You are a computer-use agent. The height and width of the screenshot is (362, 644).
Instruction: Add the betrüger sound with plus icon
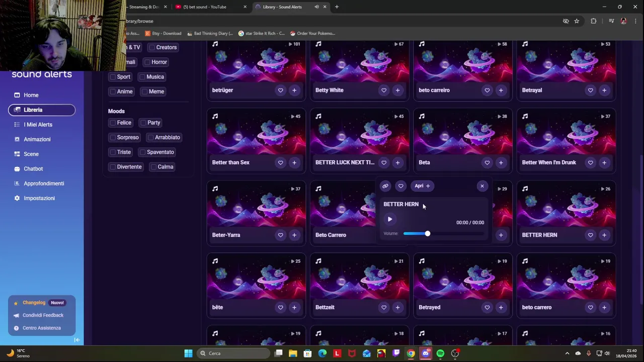(x=294, y=90)
